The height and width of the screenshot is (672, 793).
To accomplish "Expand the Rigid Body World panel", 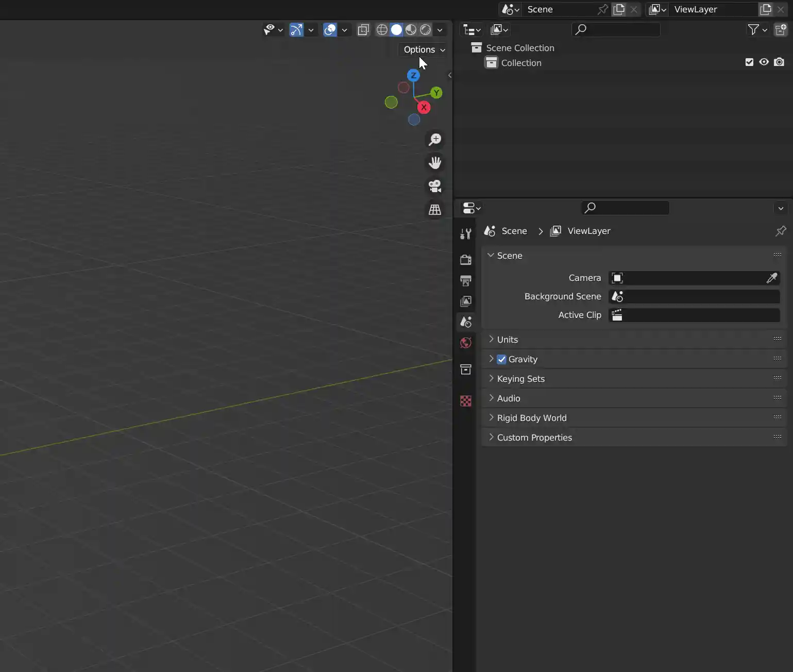I will click(x=531, y=418).
